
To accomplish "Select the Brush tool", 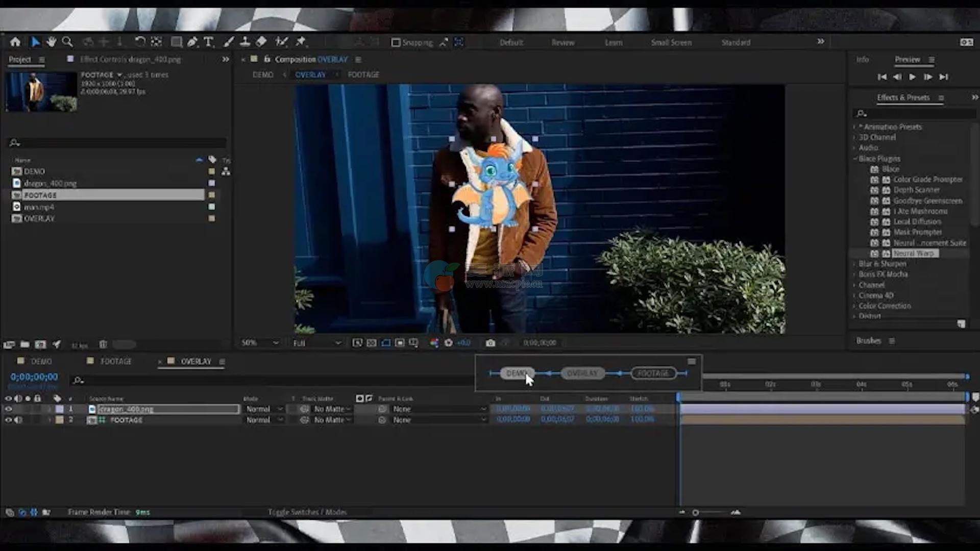I will (229, 42).
